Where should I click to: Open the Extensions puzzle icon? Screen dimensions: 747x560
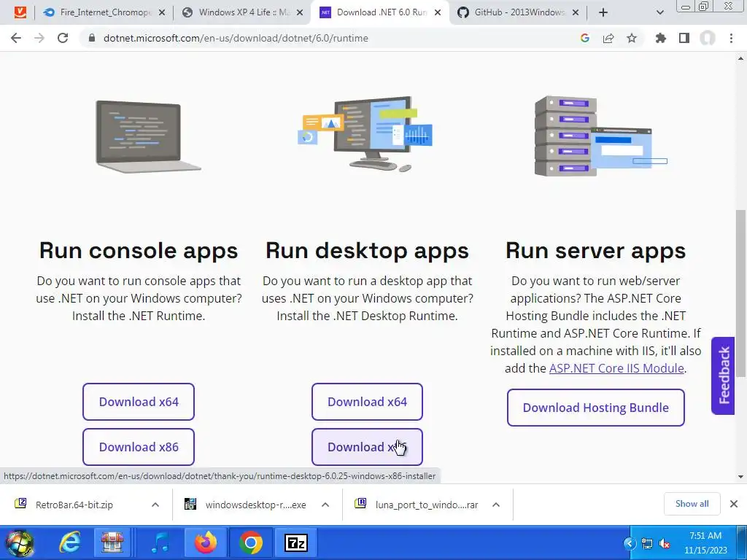[661, 38]
